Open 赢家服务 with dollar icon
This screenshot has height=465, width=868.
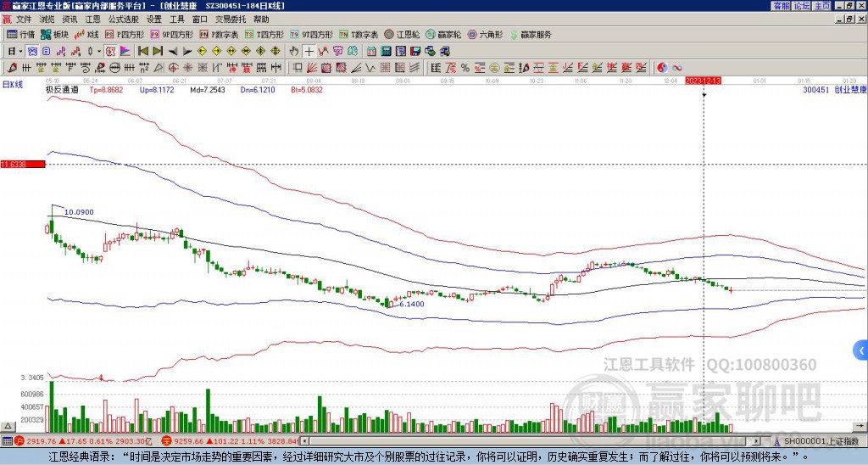(x=531, y=34)
